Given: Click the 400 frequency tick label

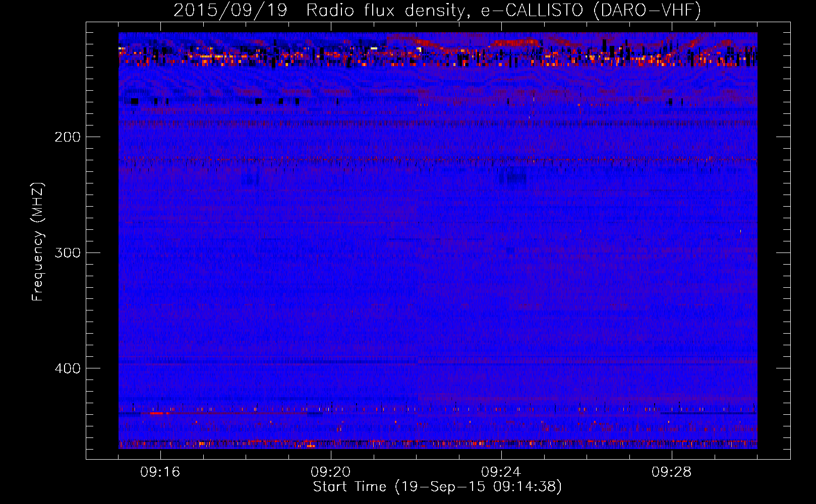Looking at the screenshot, I should coord(67,368).
